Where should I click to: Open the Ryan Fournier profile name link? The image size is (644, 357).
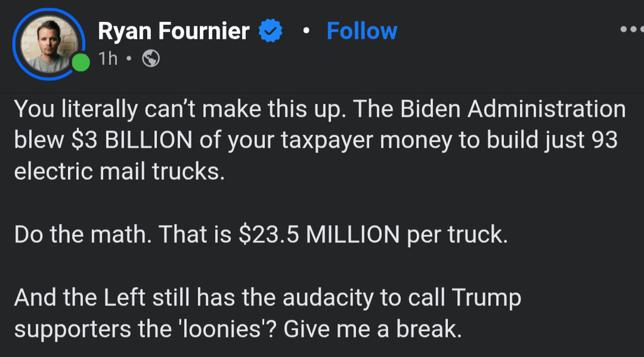click(174, 31)
